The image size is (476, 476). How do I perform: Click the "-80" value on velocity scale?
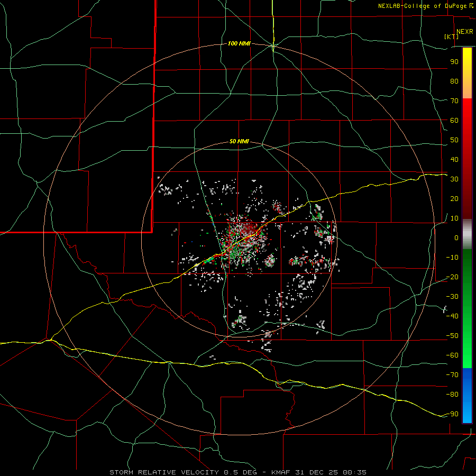tap(452, 395)
